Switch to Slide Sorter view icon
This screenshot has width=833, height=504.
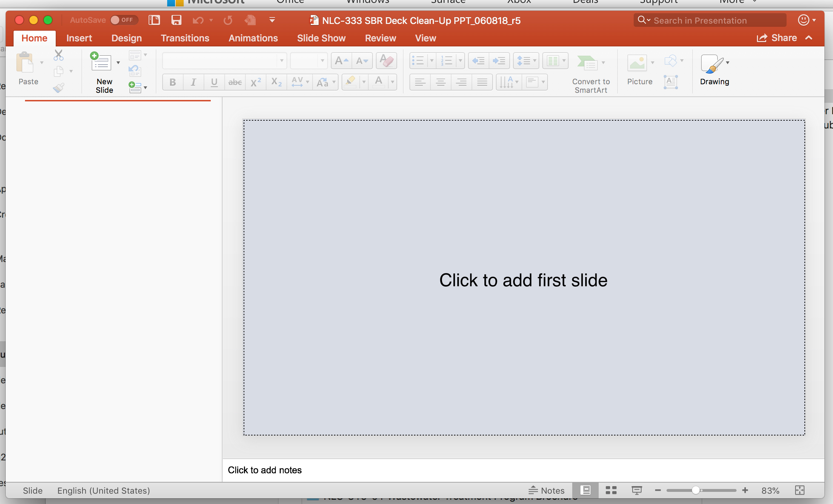[x=611, y=490]
